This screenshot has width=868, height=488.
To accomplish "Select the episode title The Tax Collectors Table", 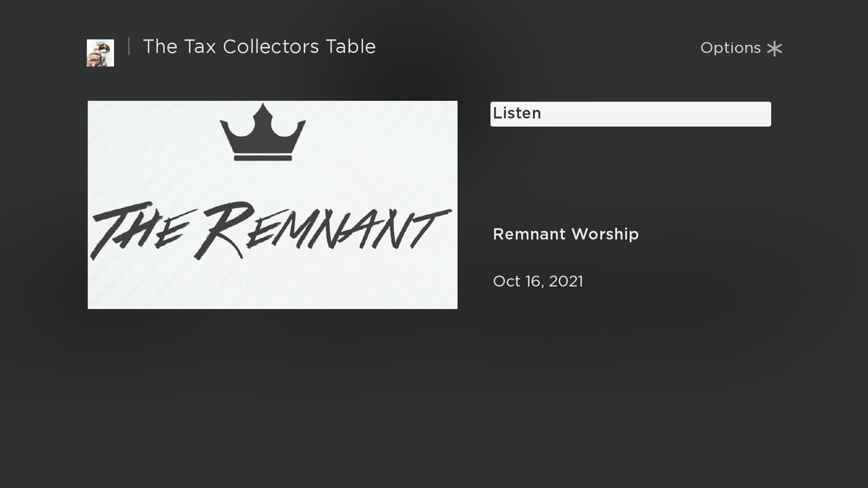I will click(259, 47).
